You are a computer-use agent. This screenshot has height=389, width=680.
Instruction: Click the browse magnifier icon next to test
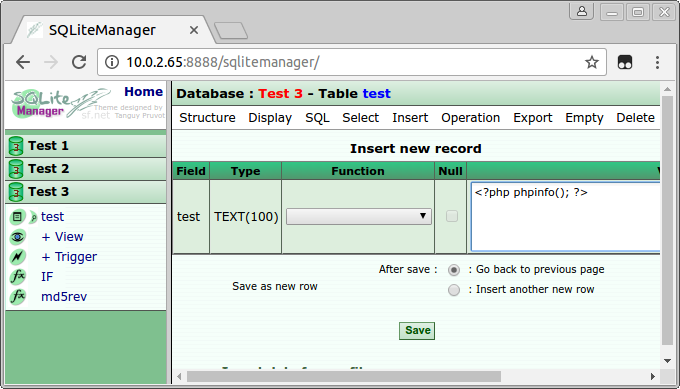33,217
